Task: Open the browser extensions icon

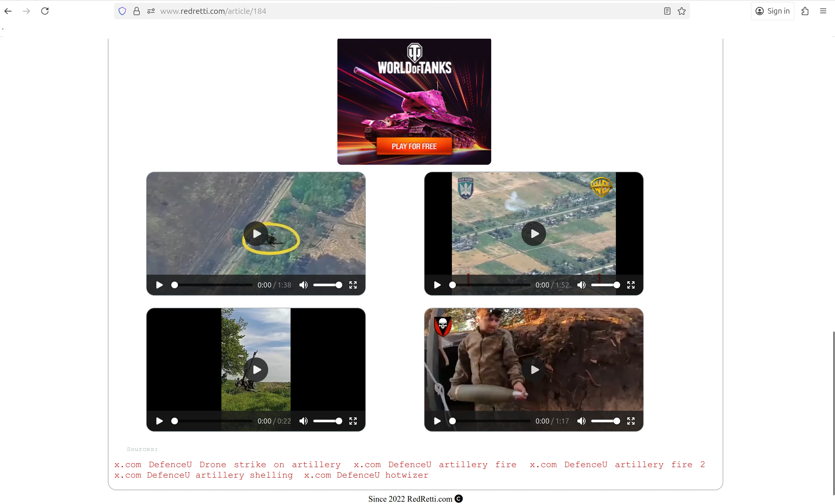Action: 805,11
